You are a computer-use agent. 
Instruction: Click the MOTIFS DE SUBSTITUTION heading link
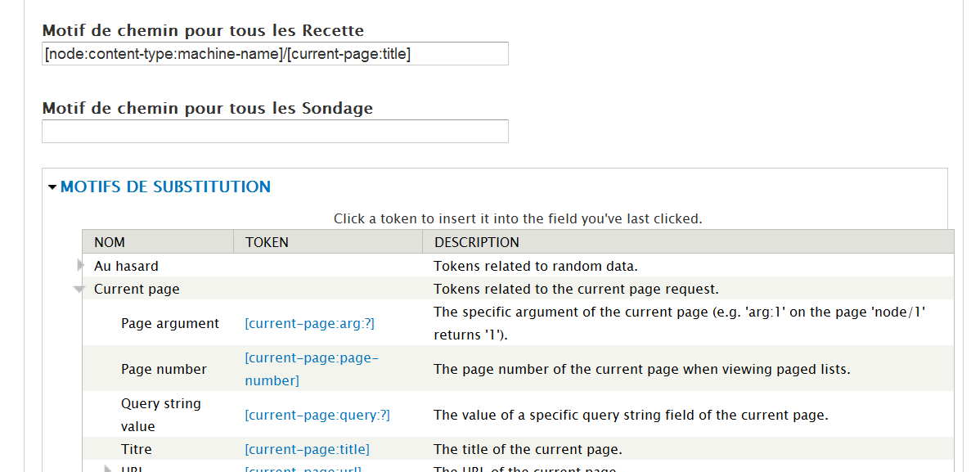tap(165, 187)
